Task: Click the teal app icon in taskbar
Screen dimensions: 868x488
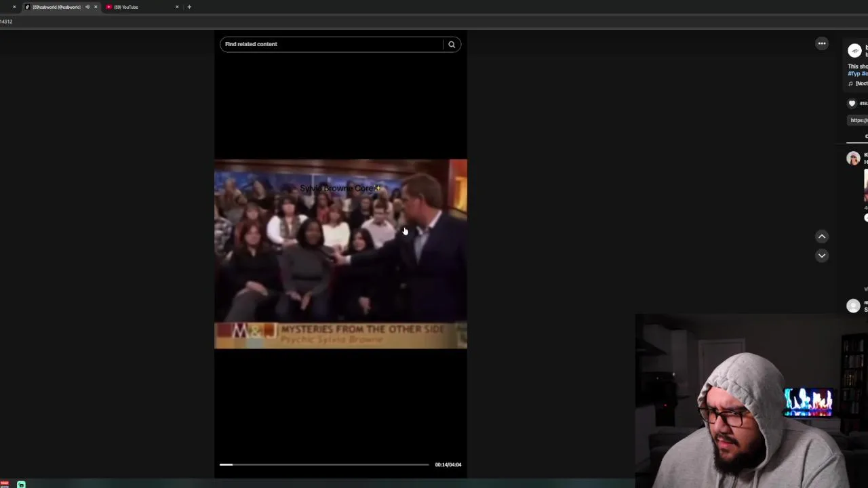Action: tap(21, 484)
